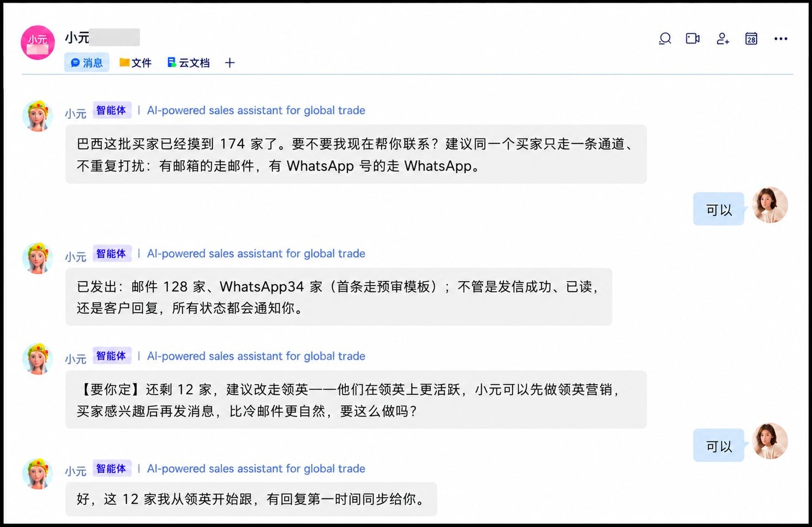Click the AI-powered sales assistant text above the 巴西这批买家 message
The height and width of the screenshot is (527, 812).
click(x=256, y=110)
